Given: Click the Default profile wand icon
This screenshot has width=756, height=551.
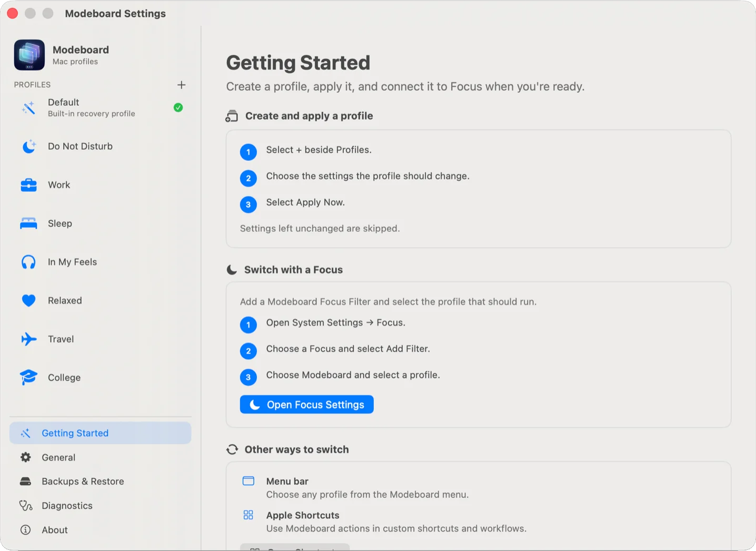Looking at the screenshot, I should [28, 108].
